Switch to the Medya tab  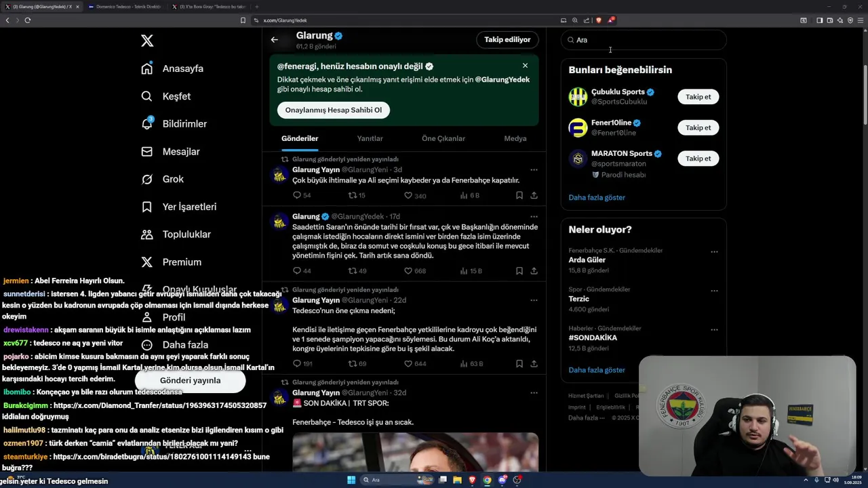tap(515, 138)
